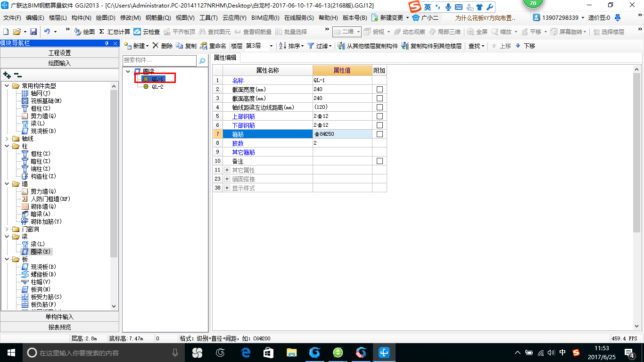Open Windows Start menu
Image resolution: width=644 pixels, height=362 pixels.
pyautogui.click(x=11, y=352)
